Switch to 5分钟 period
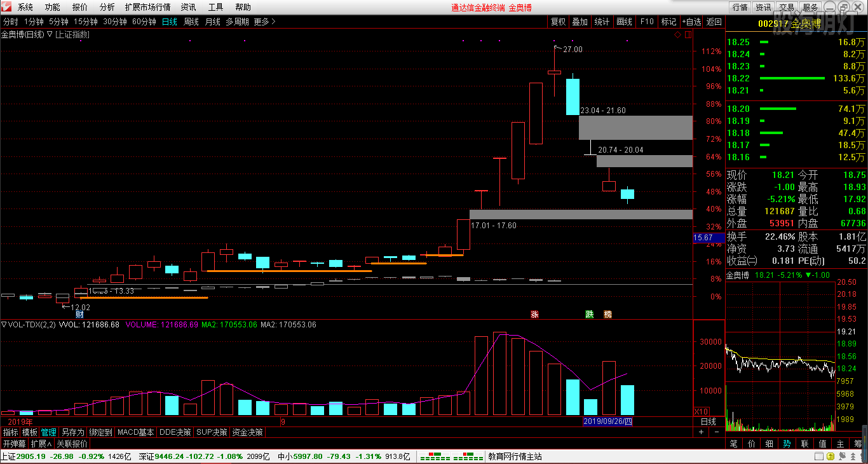868x464 pixels. tap(58, 22)
